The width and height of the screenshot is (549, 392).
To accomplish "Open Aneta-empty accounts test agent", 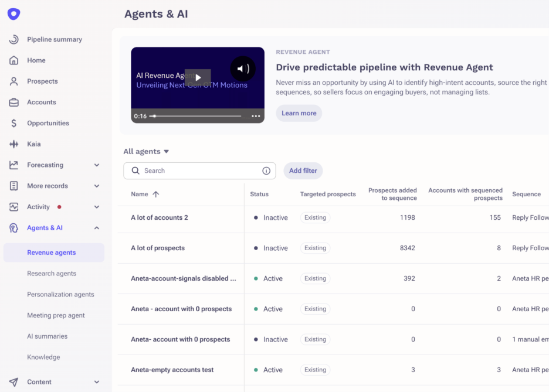I will pos(172,370).
